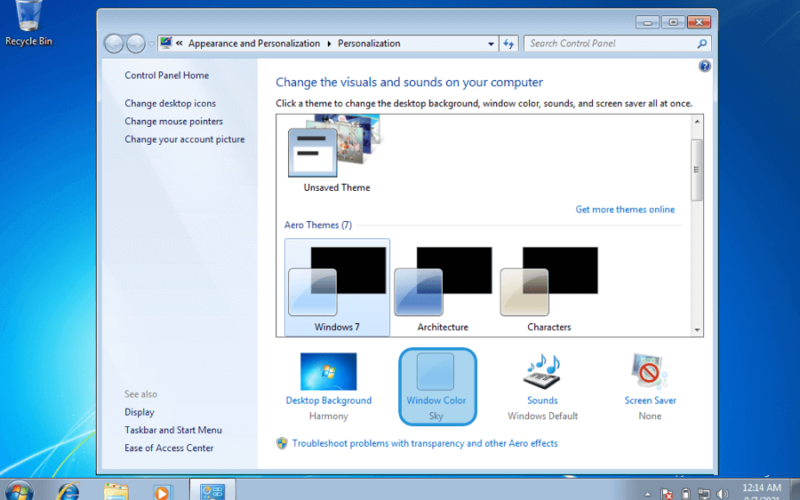Open Window Color Sky swatch icon
This screenshot has width=800, height=500.
coord(435,371)
